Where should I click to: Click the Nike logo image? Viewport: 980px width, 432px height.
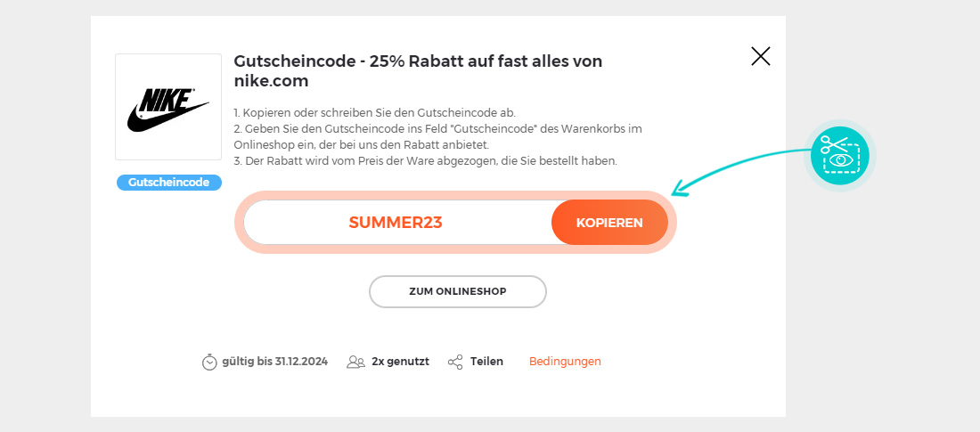[168, 107]
